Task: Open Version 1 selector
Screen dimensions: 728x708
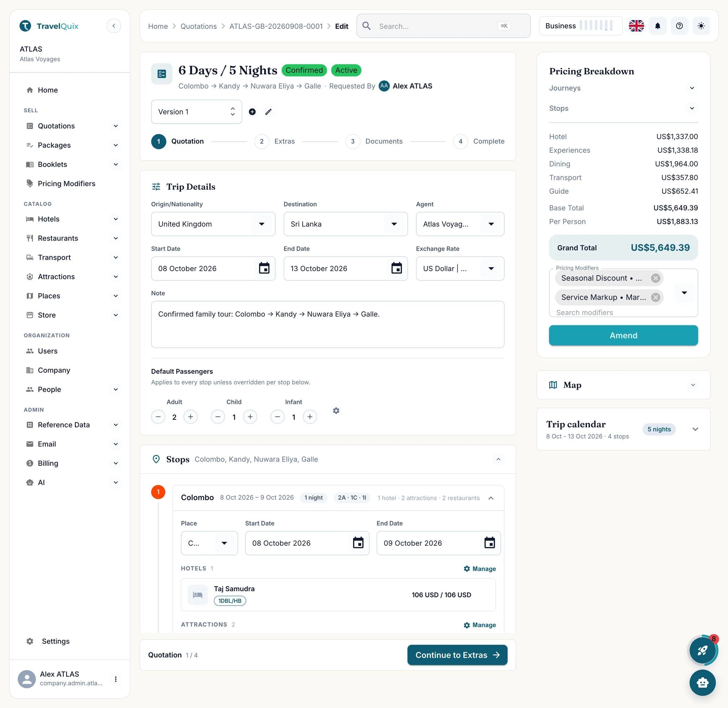Action: [x=196, y=112]
